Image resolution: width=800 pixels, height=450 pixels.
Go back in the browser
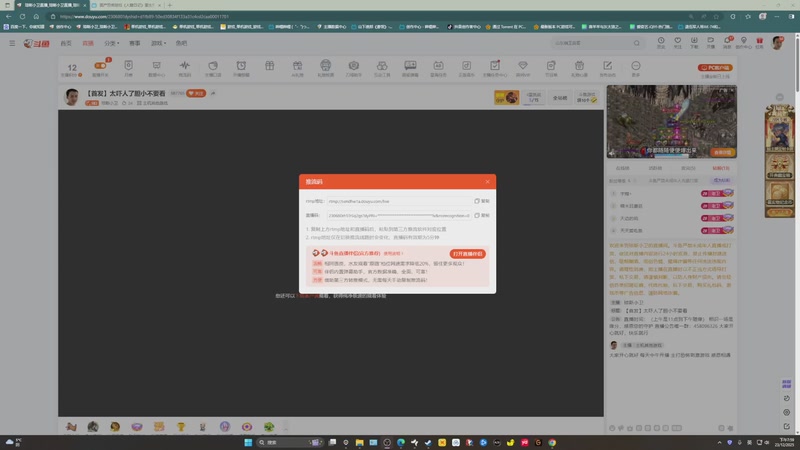[9, 16]
